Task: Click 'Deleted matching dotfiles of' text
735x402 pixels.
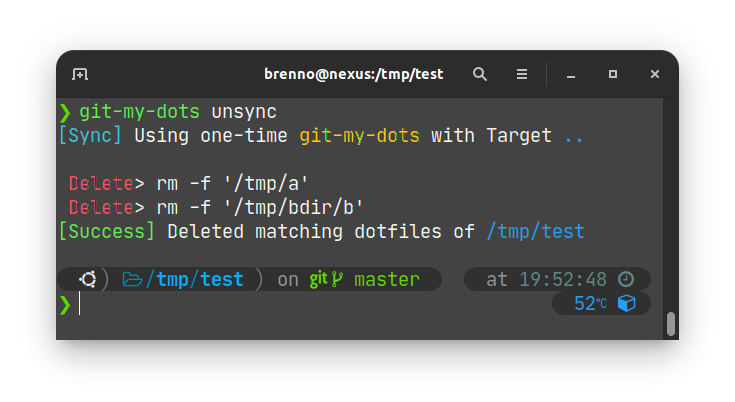Action: coord(321,231)
